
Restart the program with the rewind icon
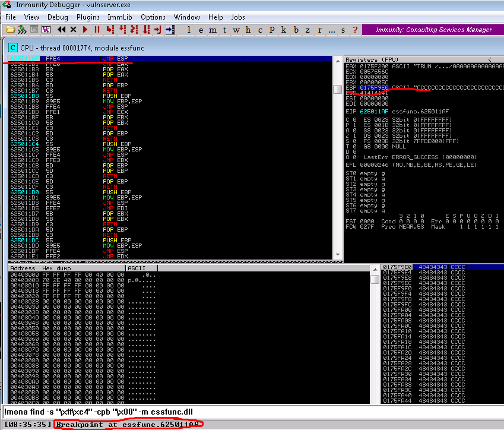coord(61,30)
